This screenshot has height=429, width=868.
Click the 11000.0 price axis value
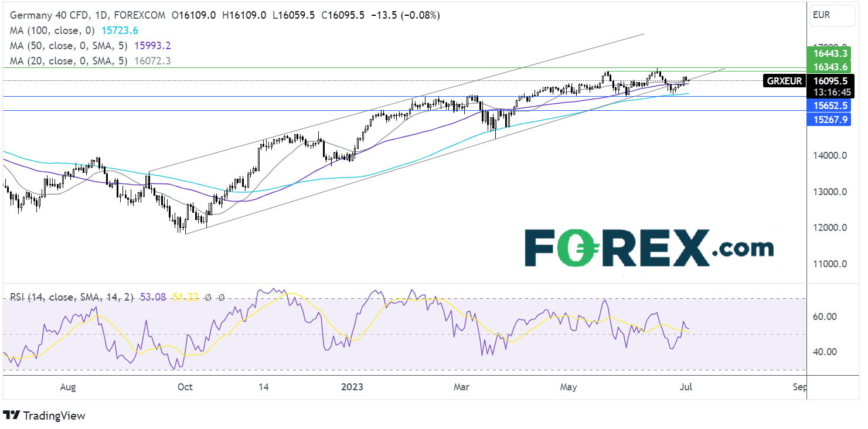829,264
